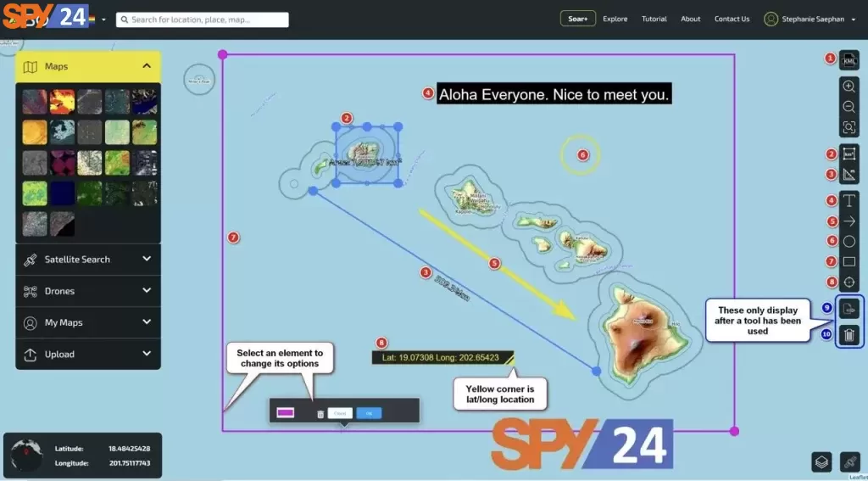
Task: Click the white Cancel button
Action: [340, 413]
